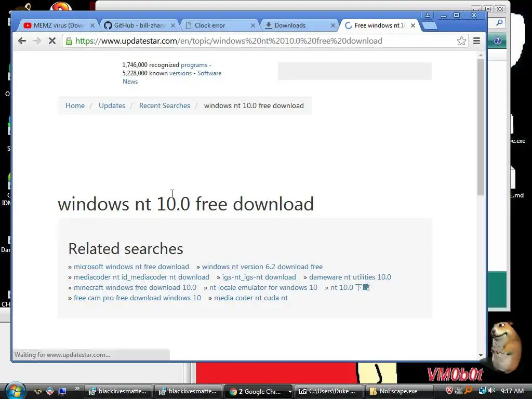Open the Google Chrome taskbar group
532x399 pixels.
click(258, 391)
